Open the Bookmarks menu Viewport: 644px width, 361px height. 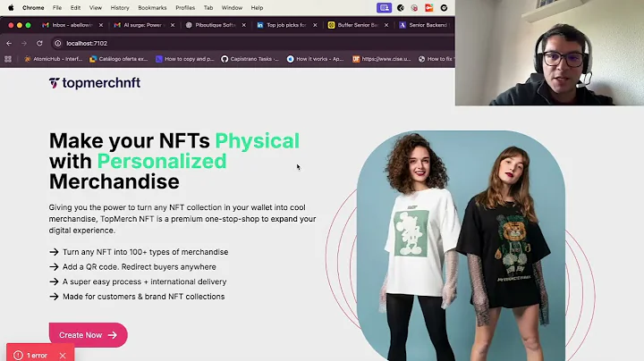(x=152, y=8)
